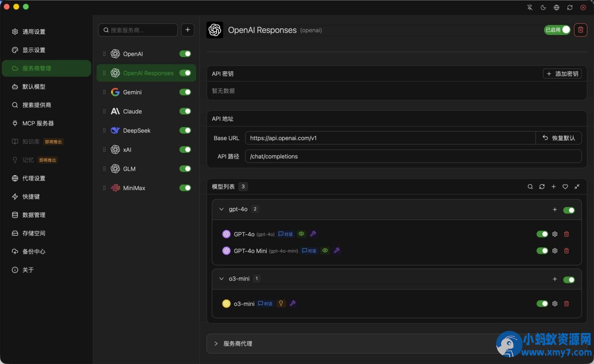Delete the o3-mini model with trash icon
Viewport: 594px width, 364px height.
(x=567, y=304)
